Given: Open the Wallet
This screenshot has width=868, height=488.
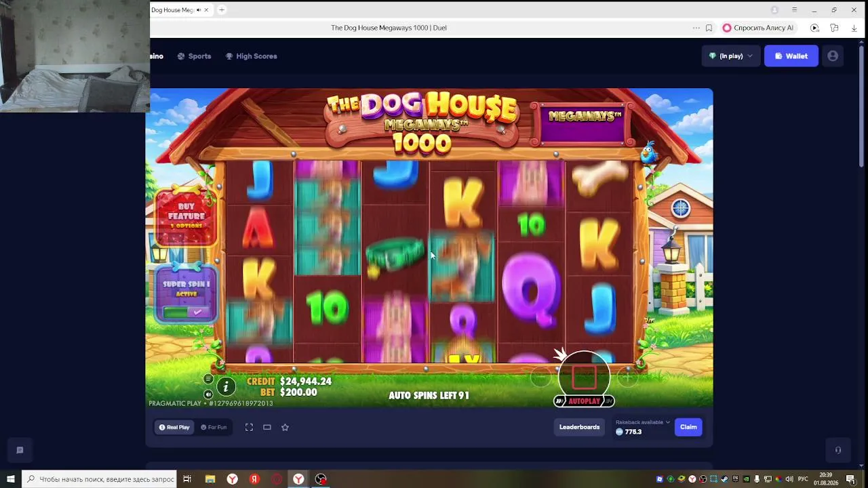Looking at the screenshot, I should click(791, 56).
